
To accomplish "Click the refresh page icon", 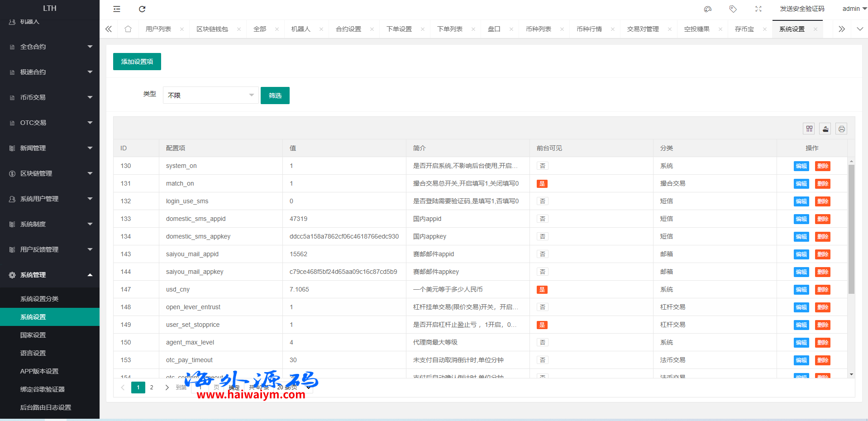I will [x=142, y=9].
